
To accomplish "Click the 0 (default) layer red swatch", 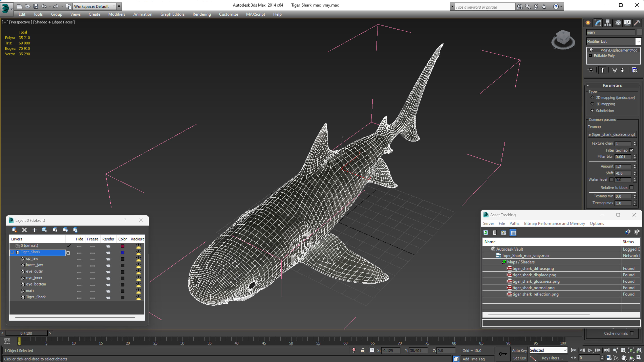I will 123,246.
